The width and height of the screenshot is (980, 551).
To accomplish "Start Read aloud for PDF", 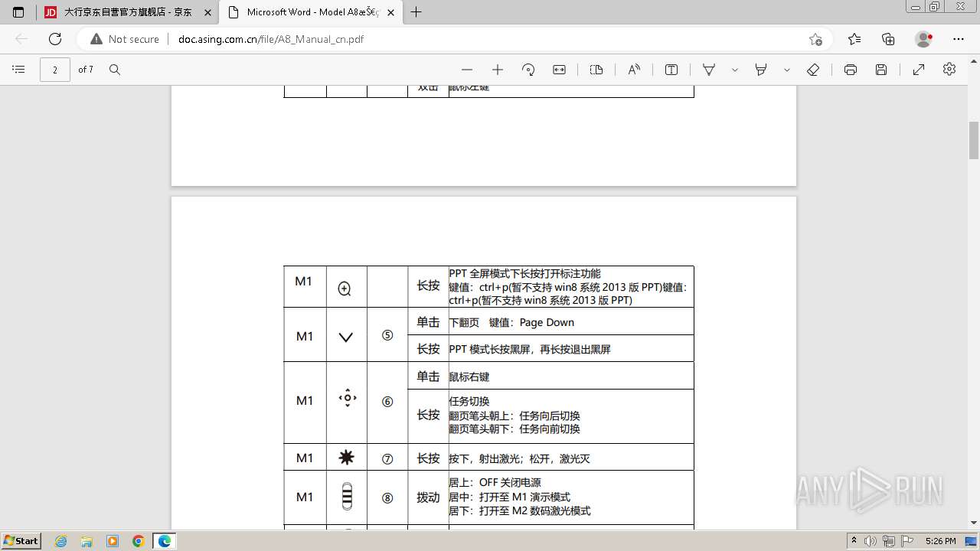I will (x=634, y=70).
